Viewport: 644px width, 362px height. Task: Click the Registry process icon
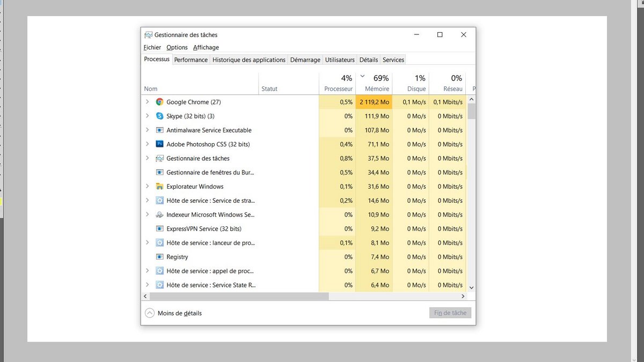coord(159,257)
